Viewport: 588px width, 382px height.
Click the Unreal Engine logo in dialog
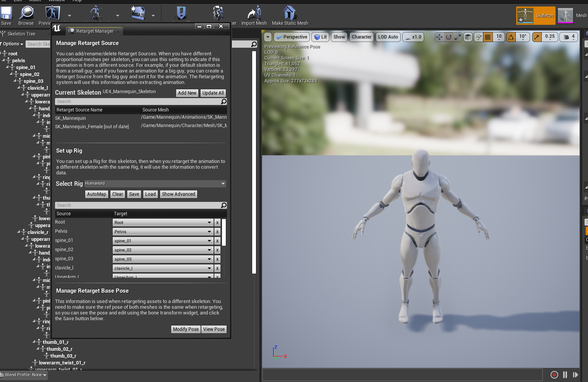coord(57,28)
